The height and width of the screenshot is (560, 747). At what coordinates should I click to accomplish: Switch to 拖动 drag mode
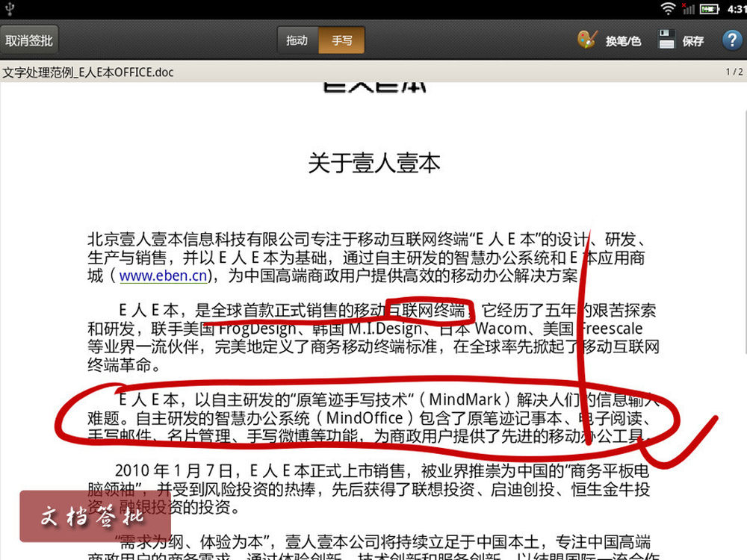click(x=298, y=40)
